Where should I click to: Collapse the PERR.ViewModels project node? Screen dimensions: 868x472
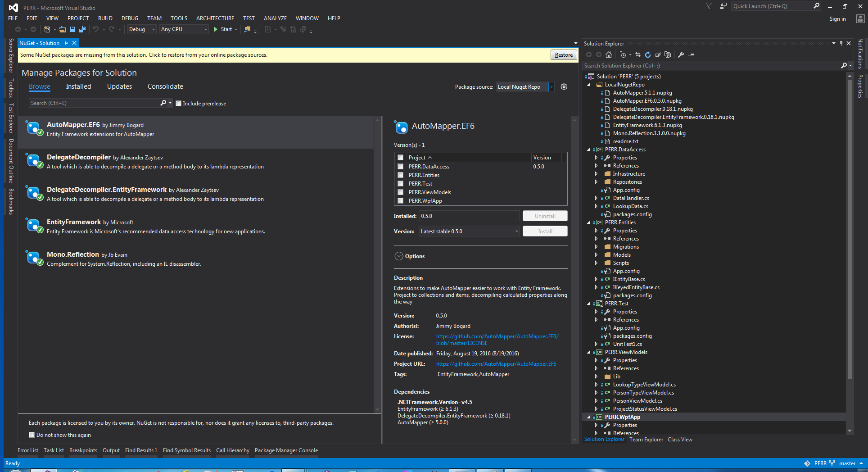pos(588,352)
